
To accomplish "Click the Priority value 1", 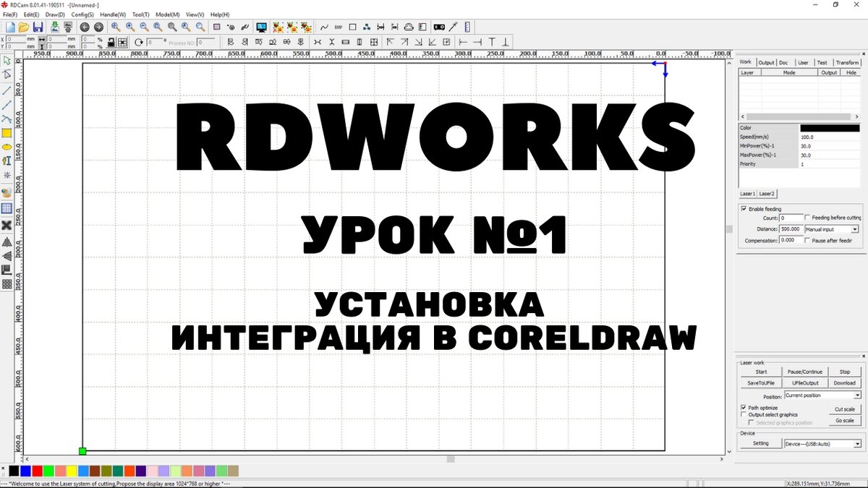I will pyautogui.click(x=830, y=164).
